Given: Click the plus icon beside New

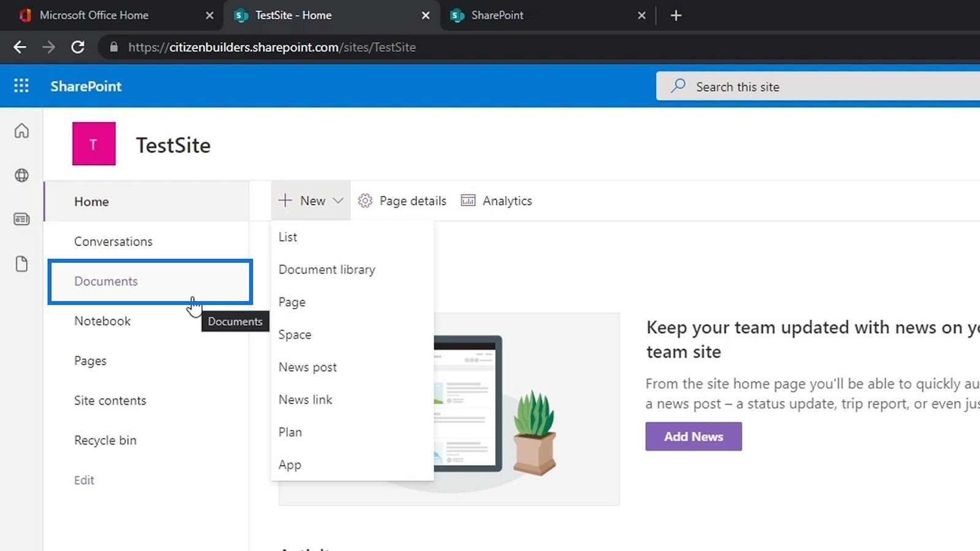Looking at the screenshot, I should point(285,200).
